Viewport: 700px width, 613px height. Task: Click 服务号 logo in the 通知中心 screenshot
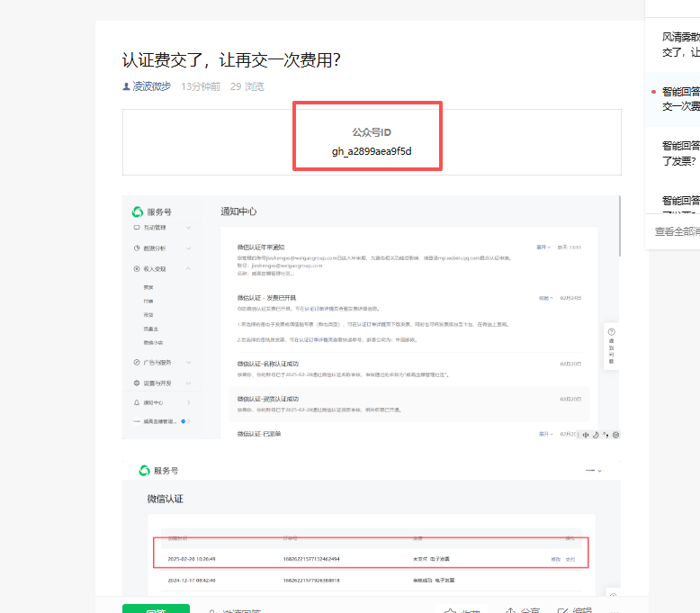(138, 212)
